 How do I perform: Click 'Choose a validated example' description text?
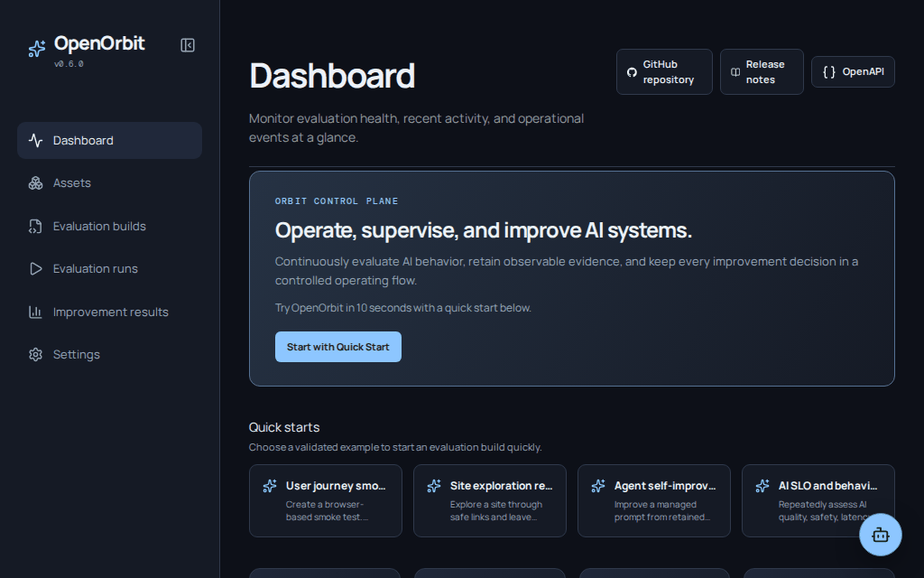click(x=395, y=447)
